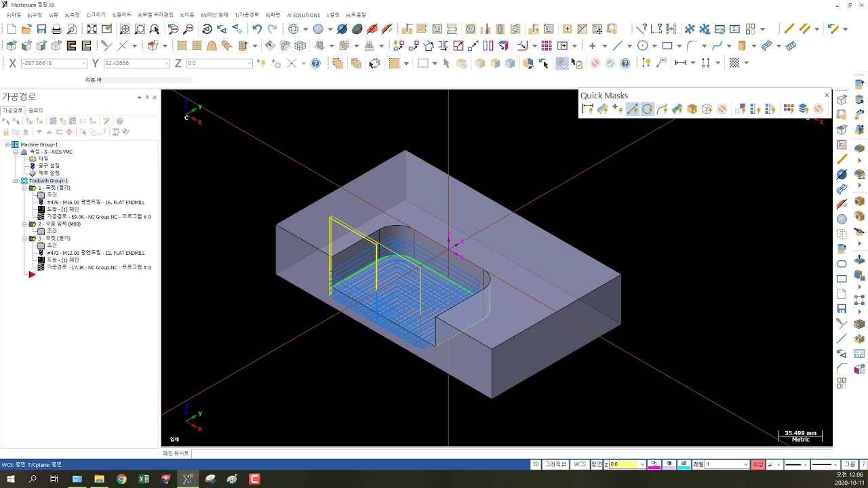
Task: Select #476 - M16.00 평엔드밀 tool row
Action: [x=96, y=202]
